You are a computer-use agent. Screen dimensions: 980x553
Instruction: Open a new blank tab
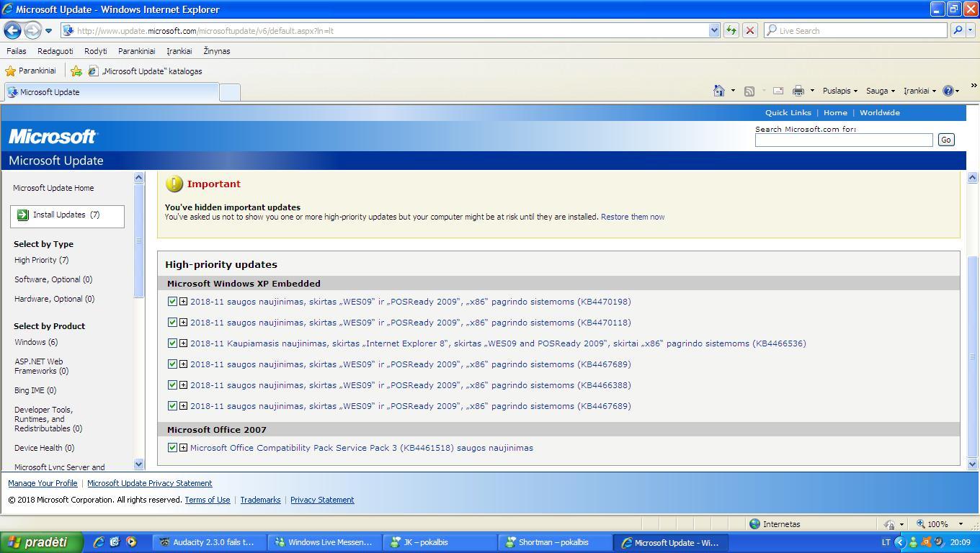click(x=229, y=92)
